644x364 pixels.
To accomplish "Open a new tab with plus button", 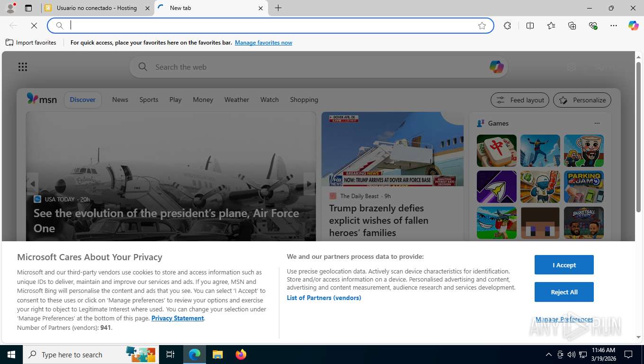I will (x=278, y=8).
